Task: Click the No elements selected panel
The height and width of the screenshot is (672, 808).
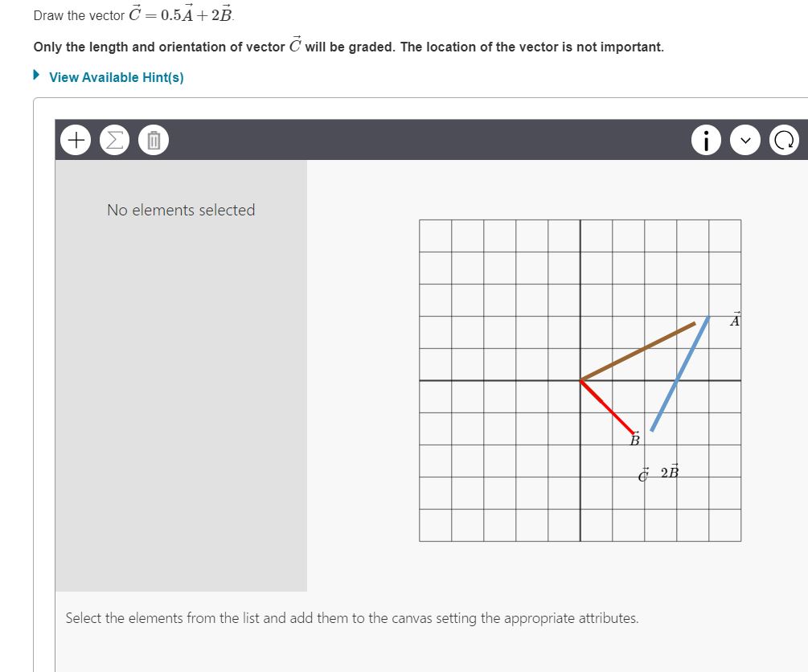Action: click(x=180, y=210)
